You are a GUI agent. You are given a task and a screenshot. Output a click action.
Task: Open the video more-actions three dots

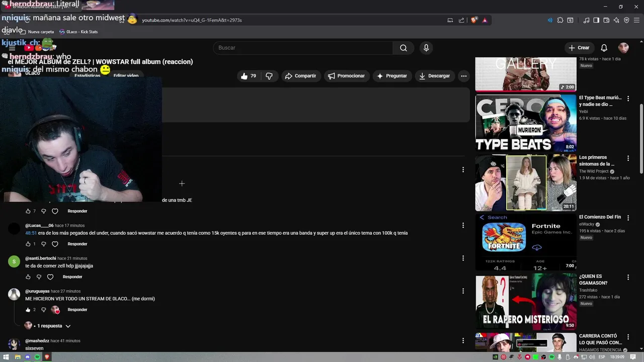click(x=464, y=76)
